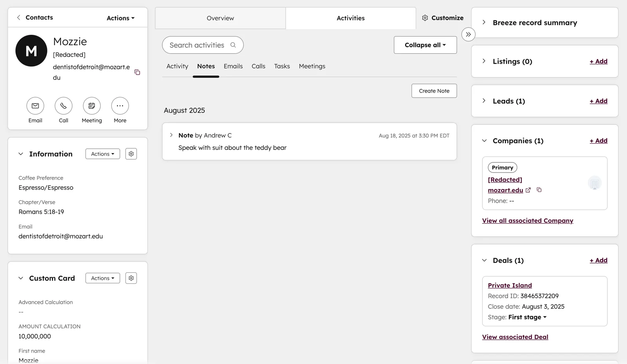Collapse the right sidebar with double-chevron
The height and width of the screenshot is (364, 627).
[468, 34]
